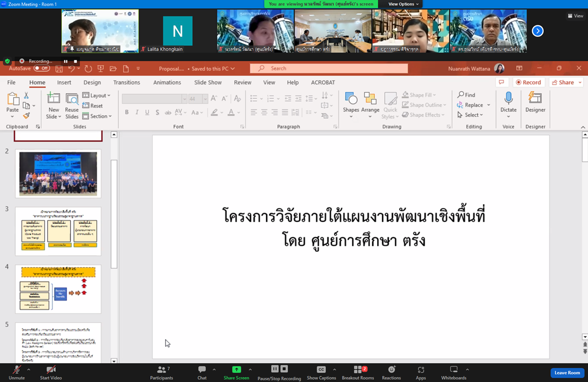This screenshot has width=588, height=382.
Task: Expand the View Options dropdown
Action: pos(403,4)
